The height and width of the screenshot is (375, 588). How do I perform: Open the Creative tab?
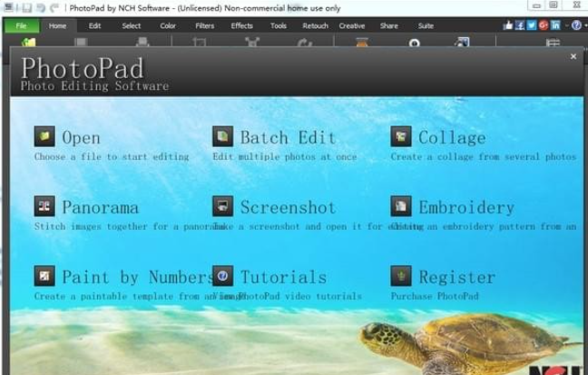pyautogui.click(x=352, y=26)
